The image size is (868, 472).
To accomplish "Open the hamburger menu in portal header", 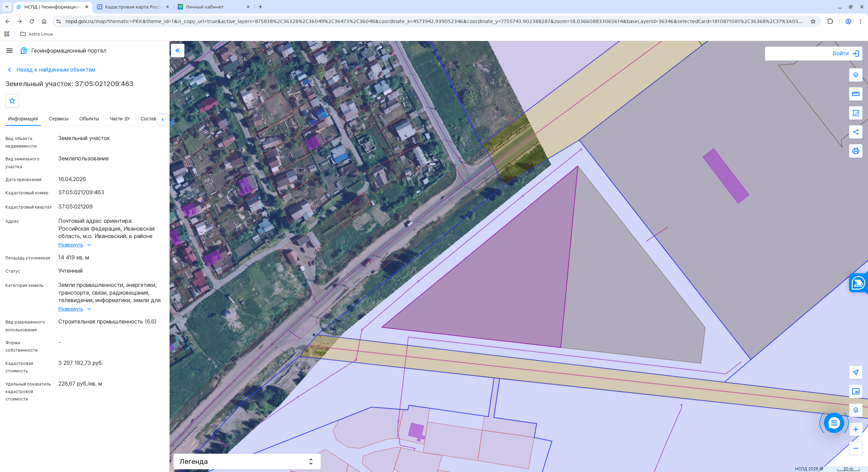I will click(x=9, y=51).
